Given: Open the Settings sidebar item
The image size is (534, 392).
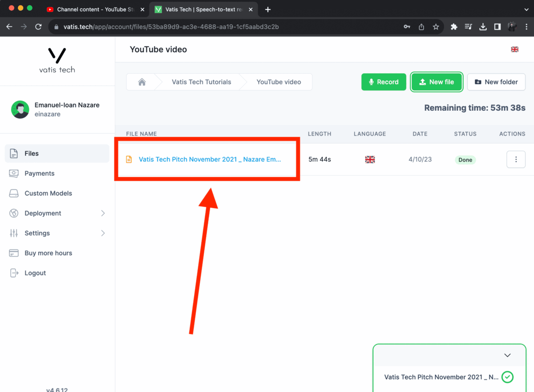Looking at the screenshot, I should tap(57, 233).
